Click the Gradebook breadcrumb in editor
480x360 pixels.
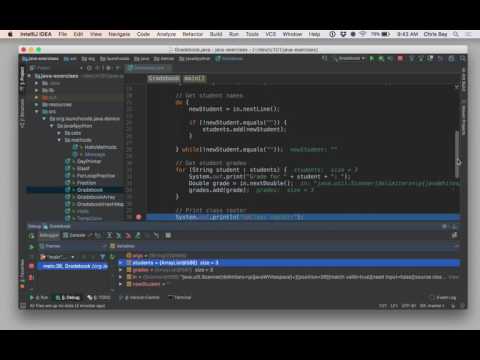point(164,78)
